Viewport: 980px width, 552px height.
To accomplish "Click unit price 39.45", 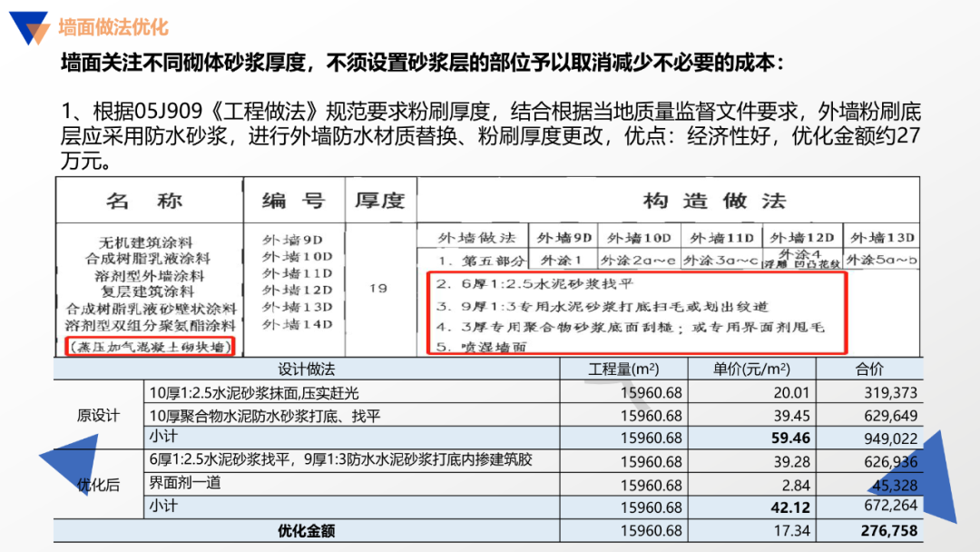I will pyautogui.click(x=791, y=416).
